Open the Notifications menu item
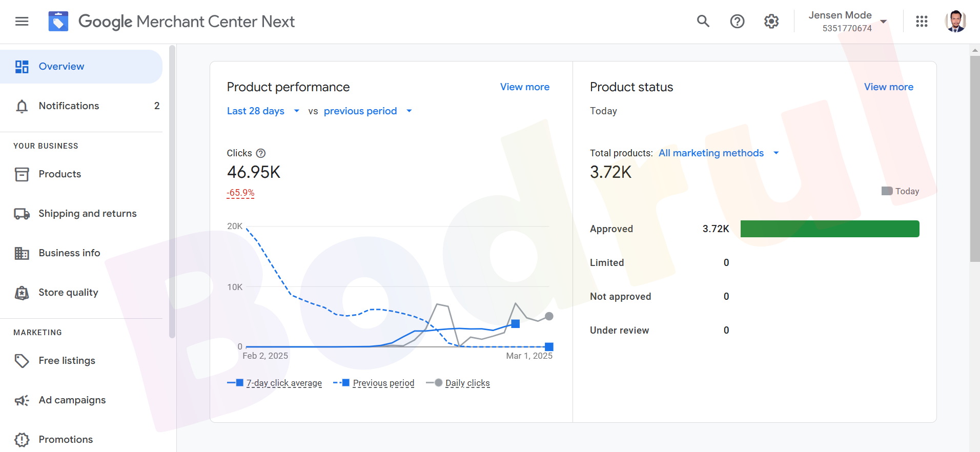 81,106
